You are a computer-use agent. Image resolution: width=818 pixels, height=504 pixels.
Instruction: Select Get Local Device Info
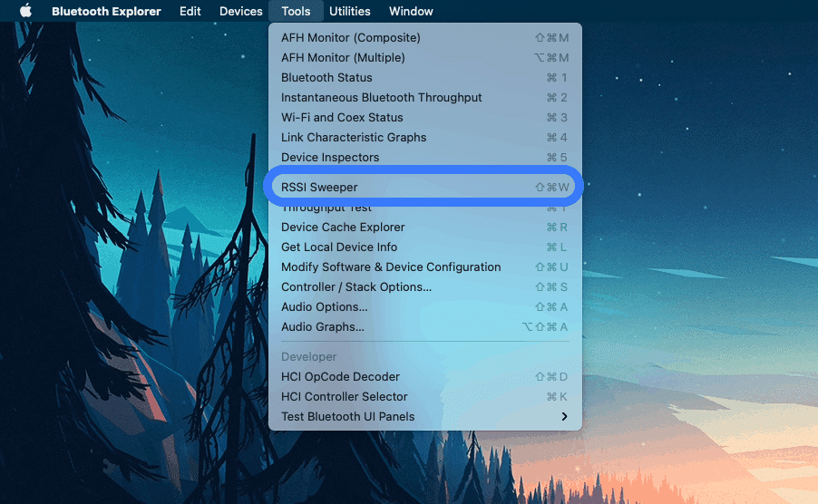coord(425,247)
